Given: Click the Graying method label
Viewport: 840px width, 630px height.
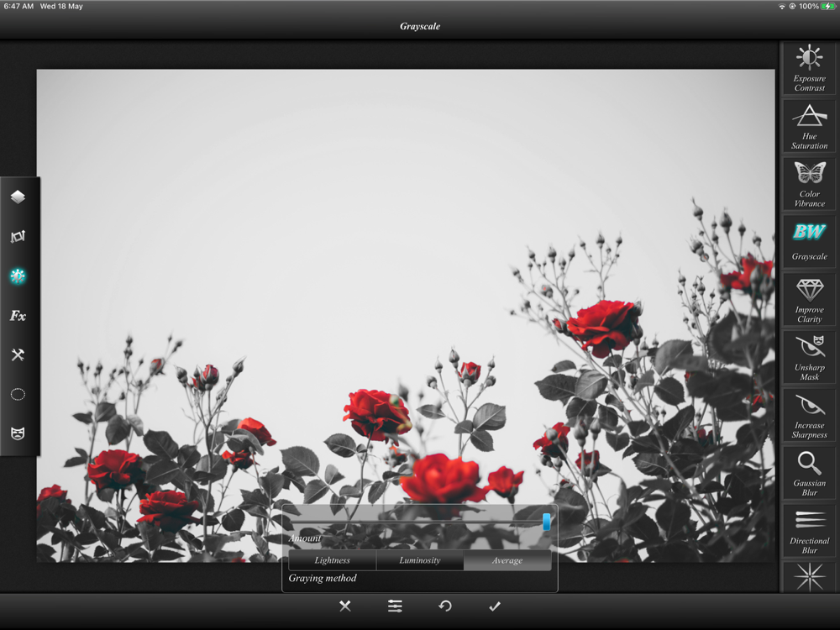Looking at the screenshot, I should [x=323, y=578].
